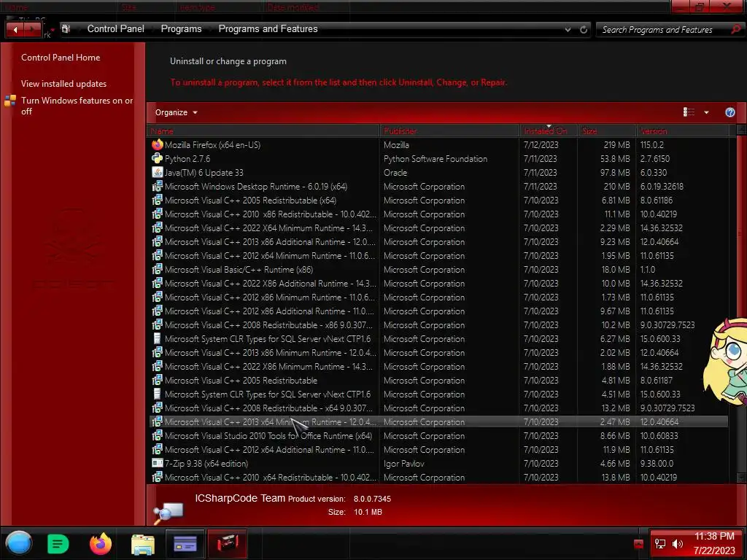The image size is (747, 560).
Task: Select Microsoft Visual C++ 2012 x64 Additional Runtime row
Action: (438, 449)
